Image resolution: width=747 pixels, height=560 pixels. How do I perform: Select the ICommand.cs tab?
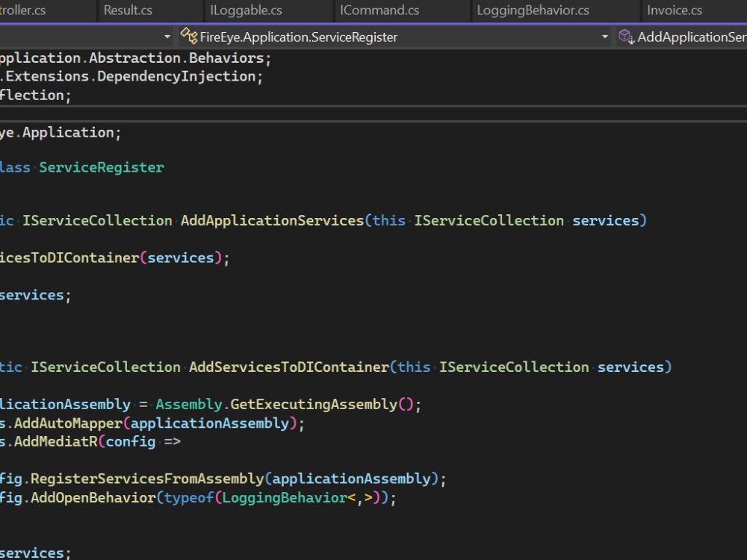[379, 10]
